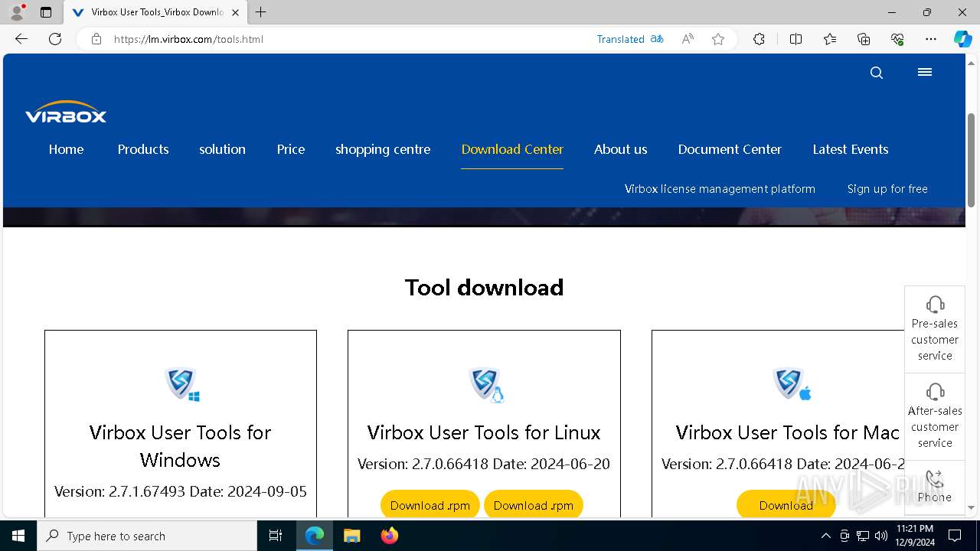This screenshot has height=551, width=980.
Task: Open the website search magnifier icon
Action: 877,73
